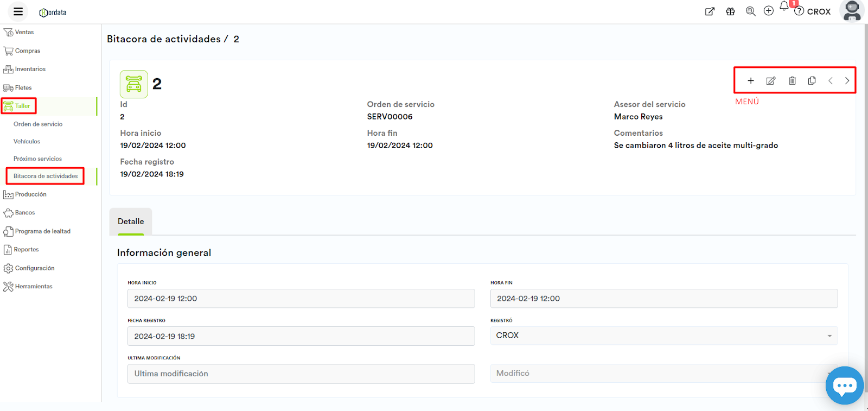Click the plus icon to add record

pyautogui.click(x=751, y=81)
